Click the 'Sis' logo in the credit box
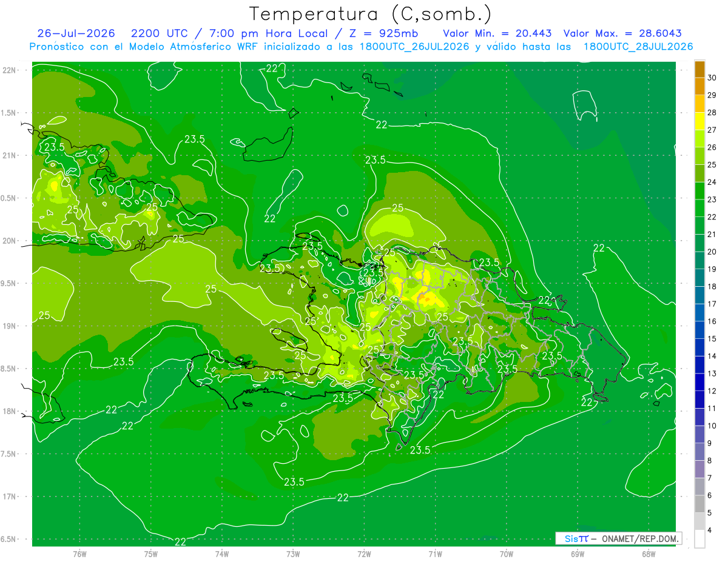728x562 pixels. (x=571, y=538)
